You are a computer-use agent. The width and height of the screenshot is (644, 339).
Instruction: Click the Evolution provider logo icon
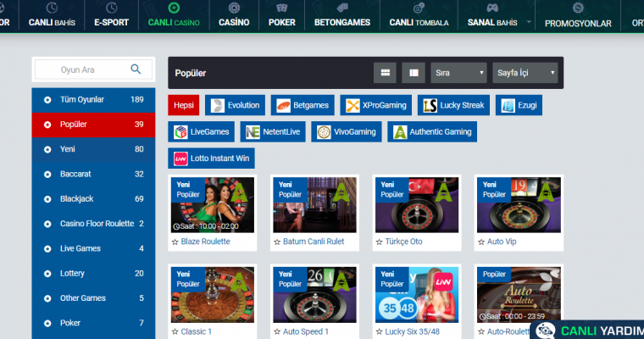point(217,106)
